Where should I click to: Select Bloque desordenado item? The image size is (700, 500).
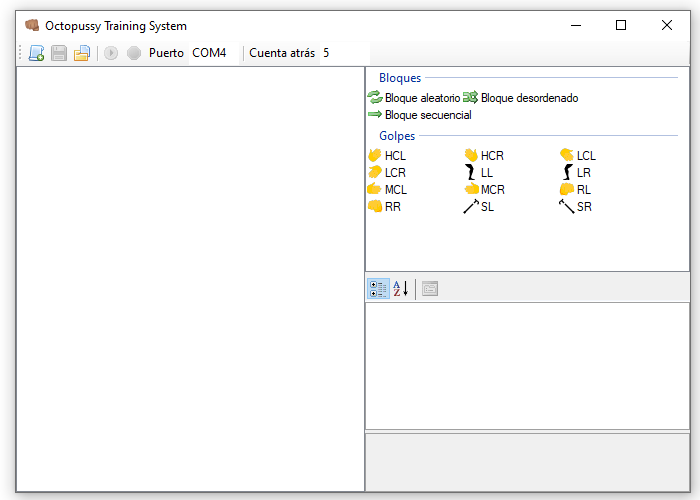(x=521, y=98)
